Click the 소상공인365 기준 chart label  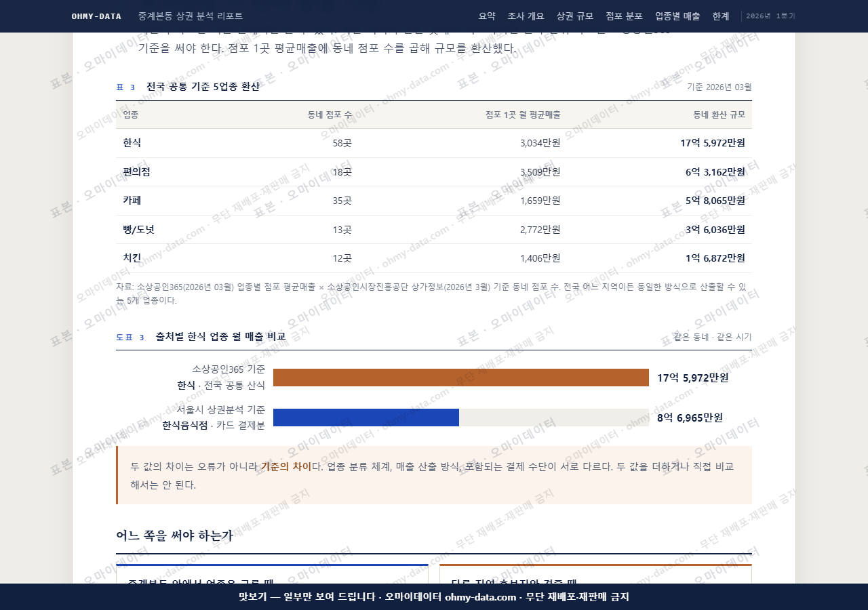coord(229,369)
